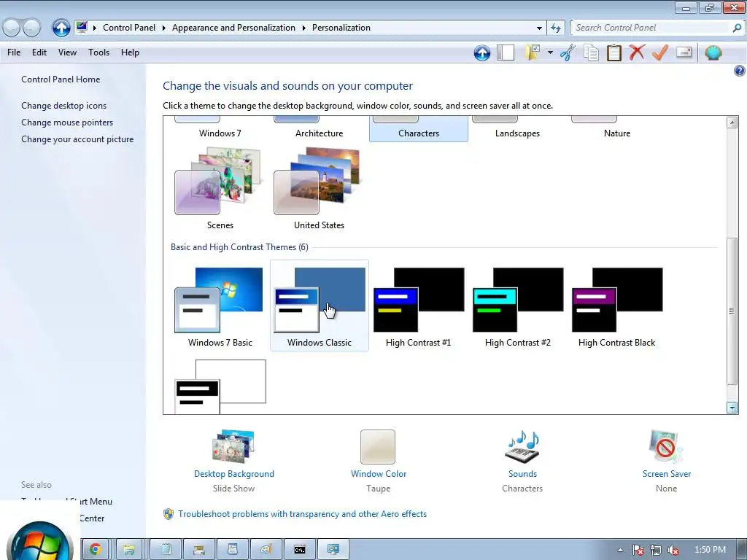Go up using address bar up button

[61, 28]
